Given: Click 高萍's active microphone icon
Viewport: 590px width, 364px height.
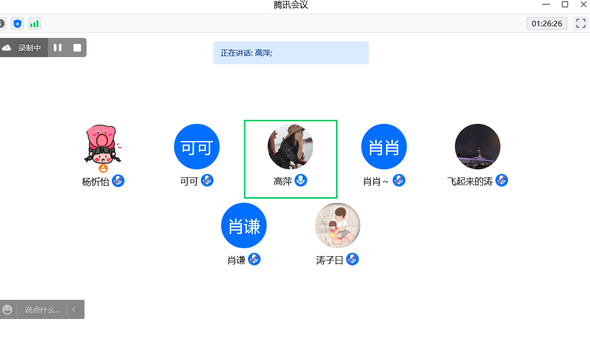Looking at the screenshot, I should point(301,180).
